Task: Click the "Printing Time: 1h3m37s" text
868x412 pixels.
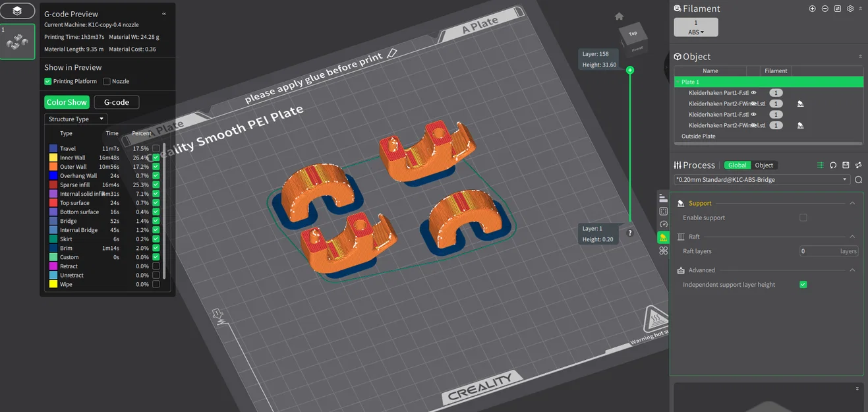Action: pos(74,37)
